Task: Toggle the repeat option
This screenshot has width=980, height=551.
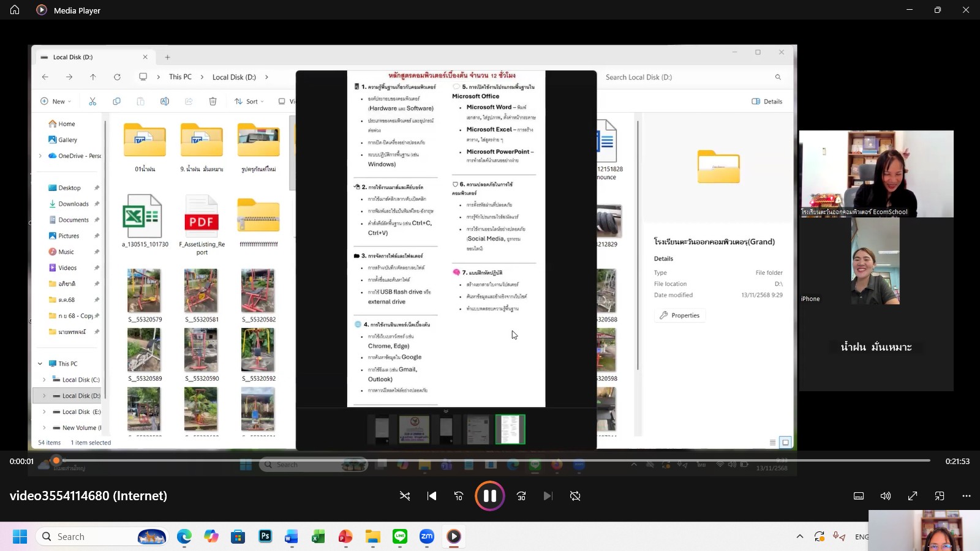Action: [x=575, y=496]
